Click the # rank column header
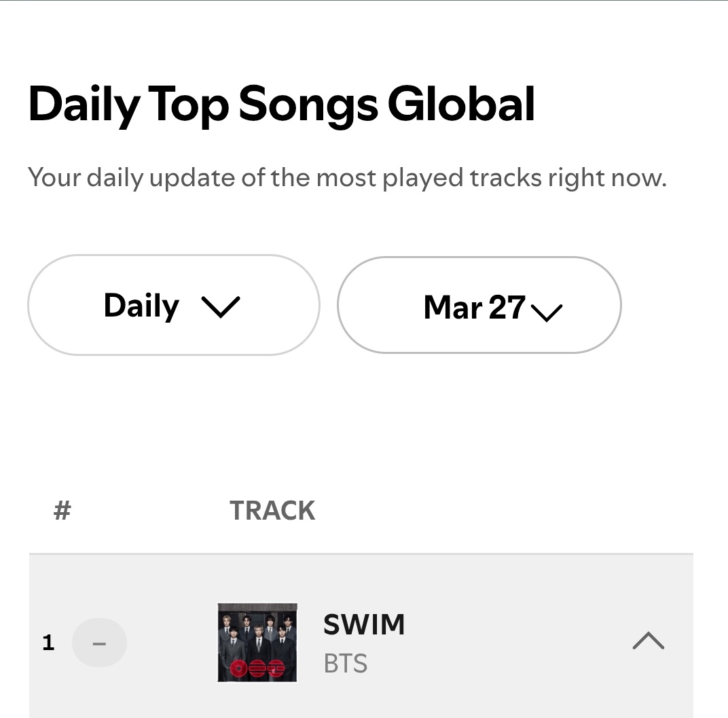 pyautogui.click(x=62, y=510)
